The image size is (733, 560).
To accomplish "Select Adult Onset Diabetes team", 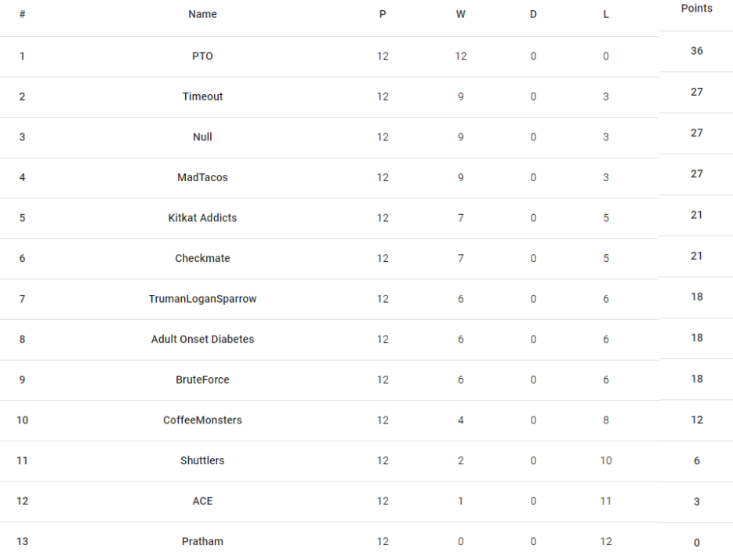I will click(x=202, y=339).
